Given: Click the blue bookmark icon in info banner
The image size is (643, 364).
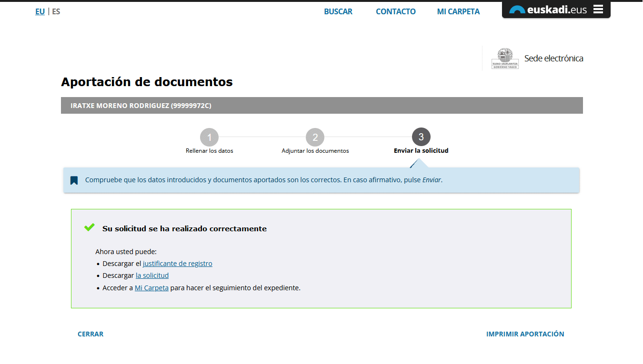Looking at the screenshot, I should click(x=74, y=180).
